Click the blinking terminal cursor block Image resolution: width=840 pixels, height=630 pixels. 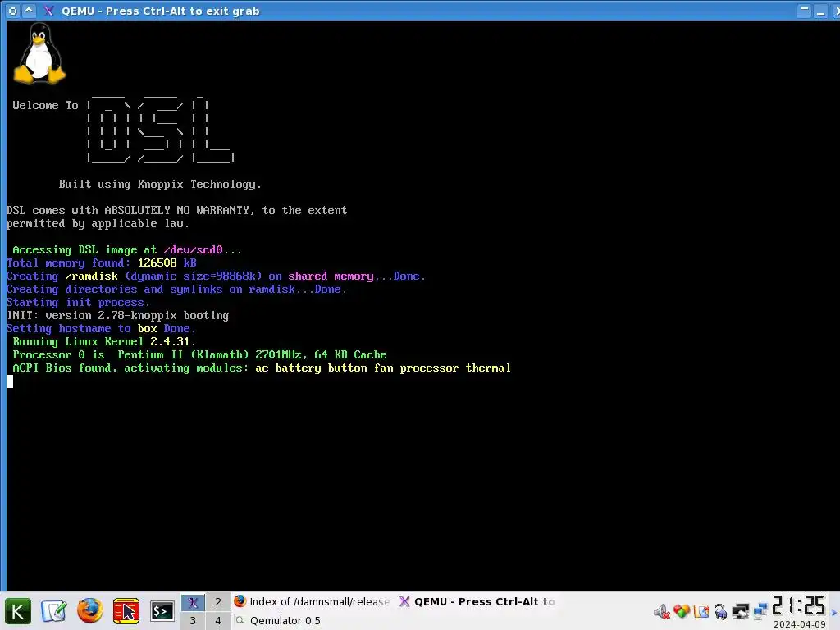pyautogui.click(x=10, y=381)
